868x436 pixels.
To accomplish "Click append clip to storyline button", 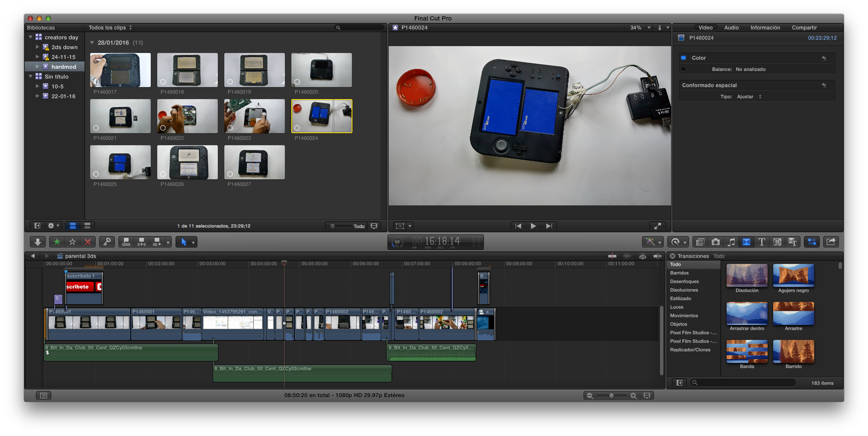I will pyautogui.click(x=157, y=242).
